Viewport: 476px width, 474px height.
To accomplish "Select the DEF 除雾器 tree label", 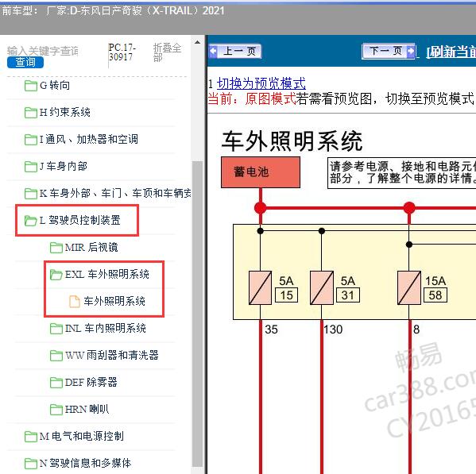I will 91,383.
